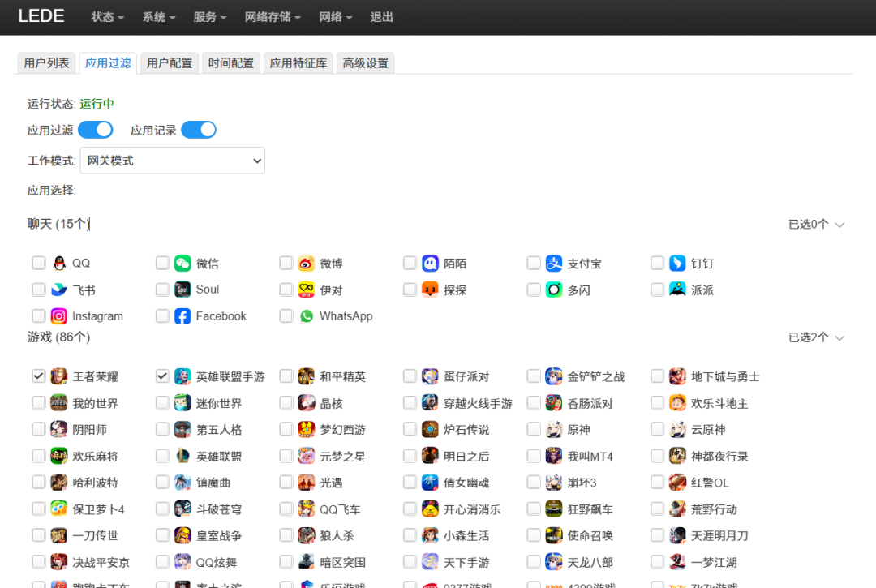Screen dimensions: 876x588
Task: Click the QQ penguin icon
Action: coord(58,263)
